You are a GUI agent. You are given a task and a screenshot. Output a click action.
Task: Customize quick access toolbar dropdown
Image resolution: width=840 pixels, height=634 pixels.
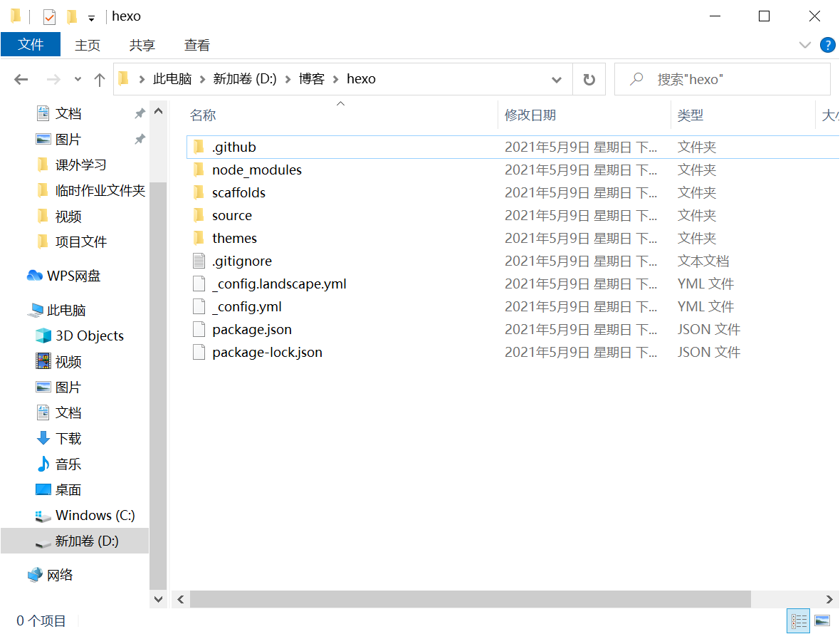(x=91, y=18)
